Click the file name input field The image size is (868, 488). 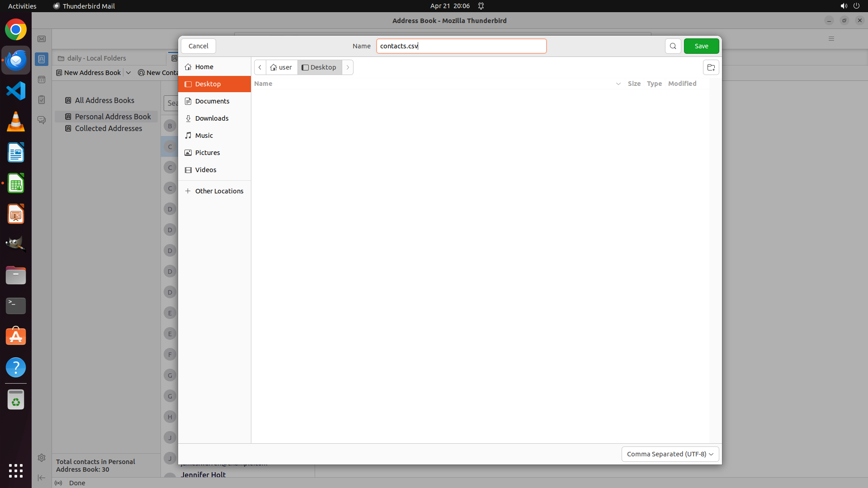pyautogui.click(x=461, y=46)
